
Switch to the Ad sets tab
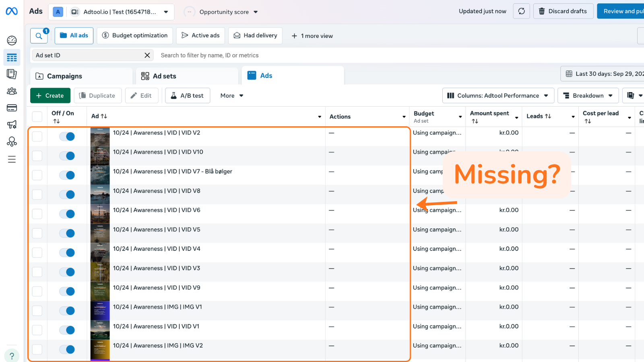tap(164, 76)
